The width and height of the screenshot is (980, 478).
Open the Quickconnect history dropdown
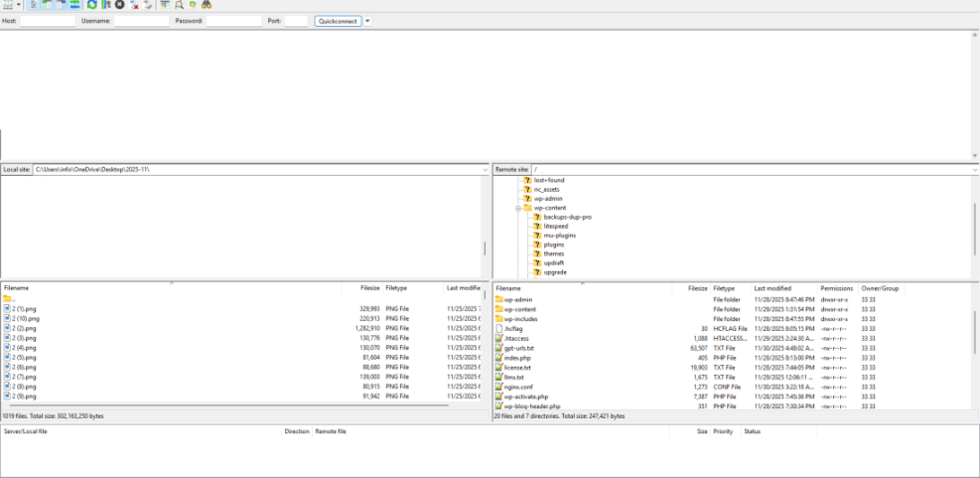click(367, 21)
